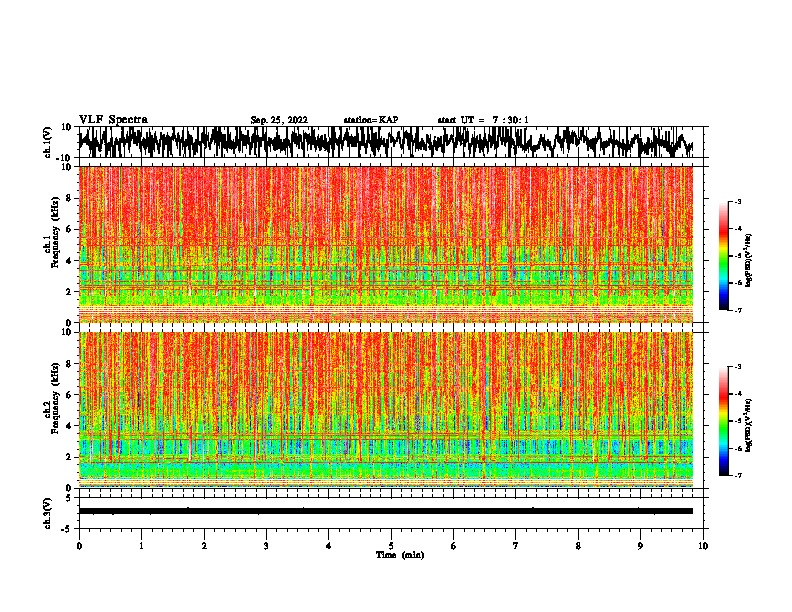Screen dimensions: 792x612
Task: Click the "4" kHz tick of ch.2 spectrogram
Action: (70, 426)
